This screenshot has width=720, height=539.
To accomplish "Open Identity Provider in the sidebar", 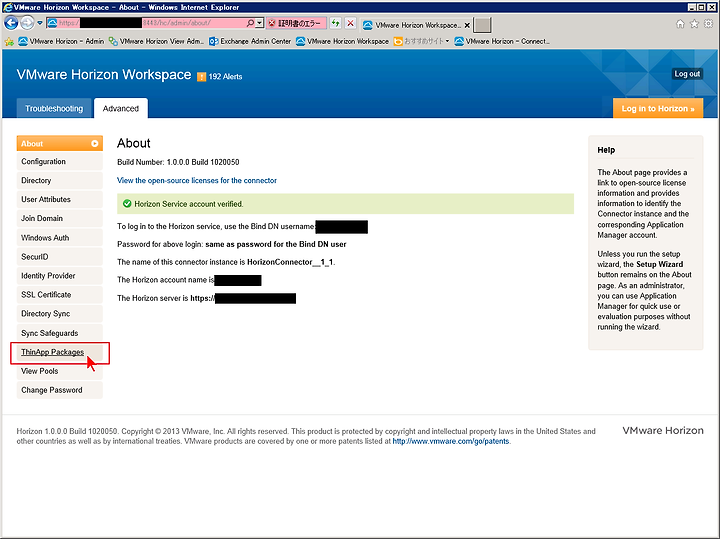I will tap(60, 275).
